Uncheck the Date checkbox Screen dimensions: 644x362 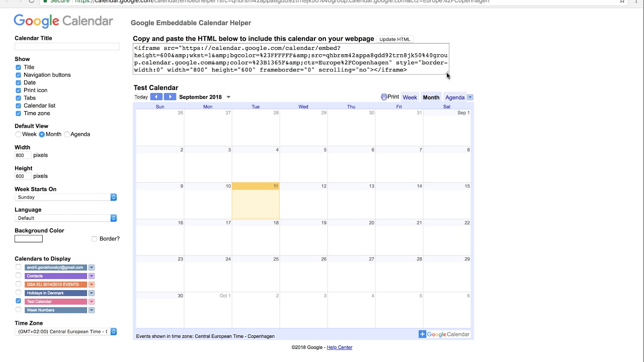point(18,82)
